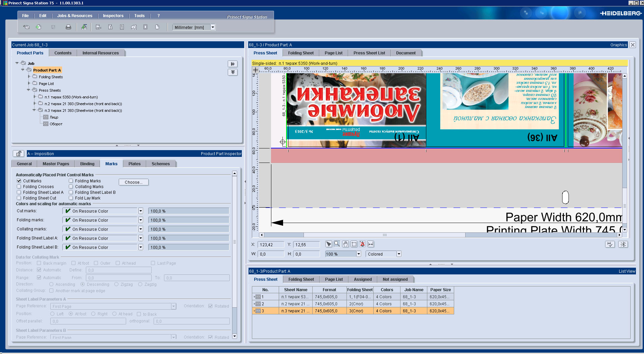Click the Cut marks 100,0 % scaling field
The height and width of the screenshot is (354, 644).
189,211
